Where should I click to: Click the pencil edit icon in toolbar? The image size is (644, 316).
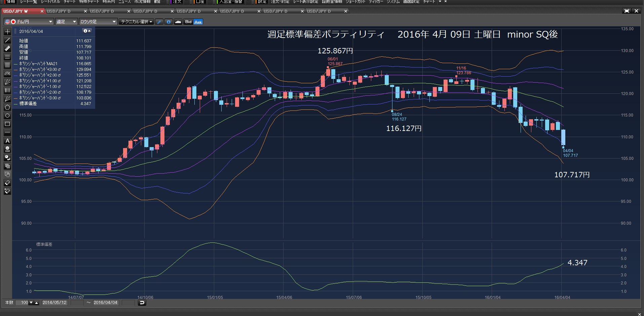coord(159,22)
